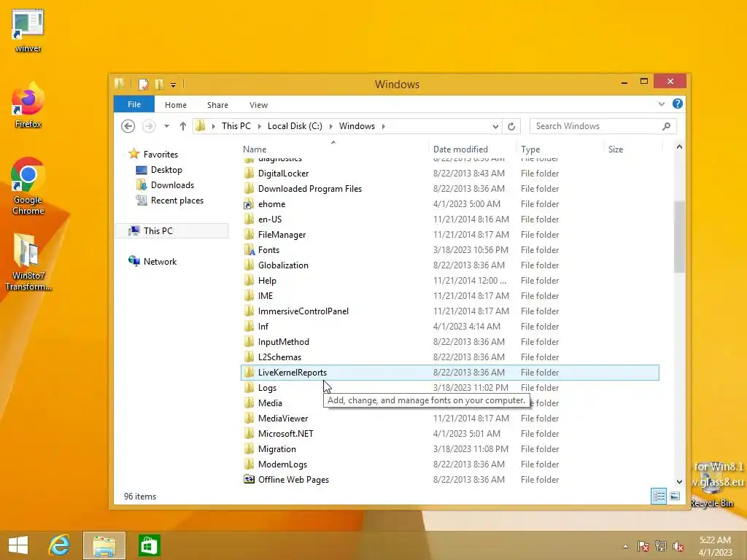This screenshot has height=560, width=747.
Task: Select Network in navigation pane
Action: tap(152, 262)
